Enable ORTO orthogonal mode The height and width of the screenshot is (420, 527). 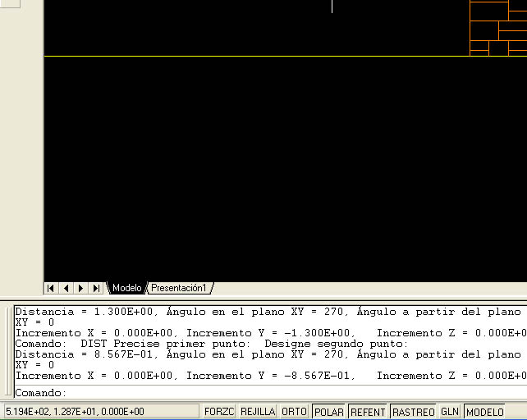(294, 412)
